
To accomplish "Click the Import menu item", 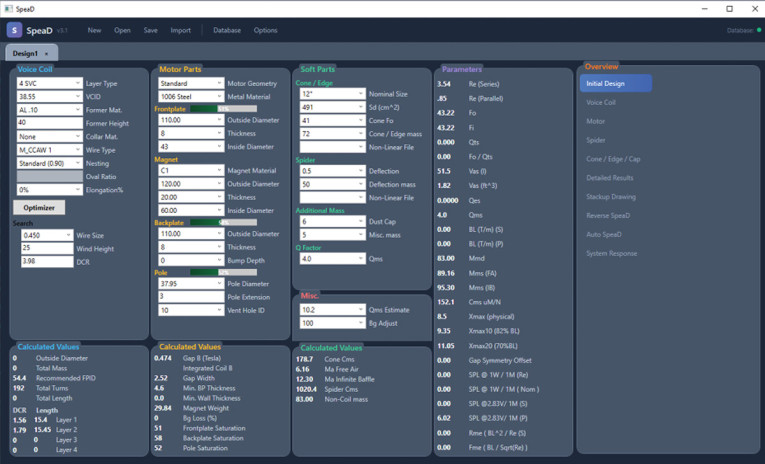I will 181,30.
